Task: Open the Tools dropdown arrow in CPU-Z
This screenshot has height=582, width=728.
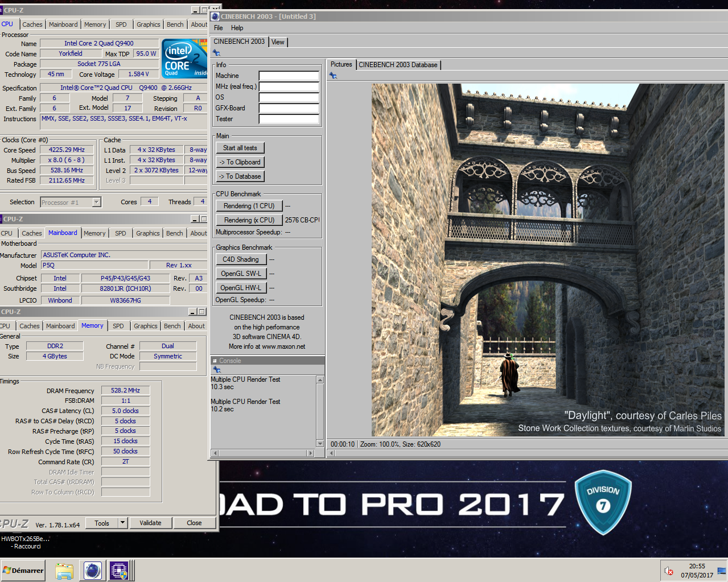Action: [122, 523]
